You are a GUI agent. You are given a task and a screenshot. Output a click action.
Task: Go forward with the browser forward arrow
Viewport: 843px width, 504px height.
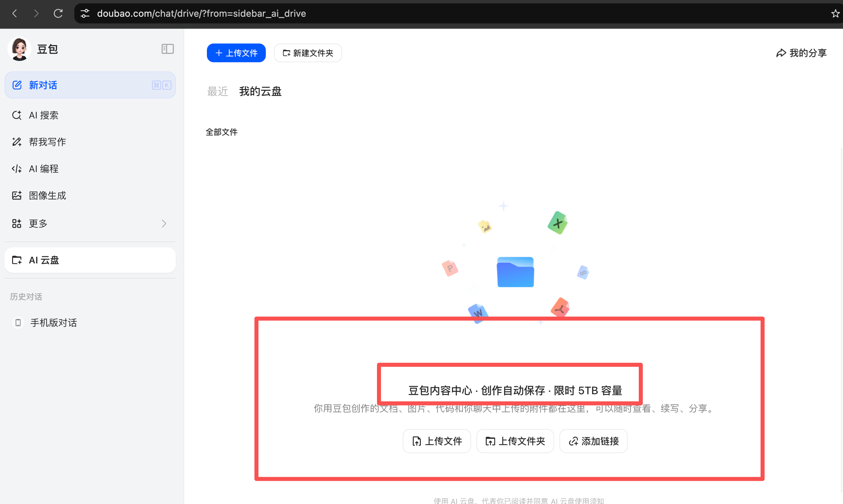(x=36, y=14)
